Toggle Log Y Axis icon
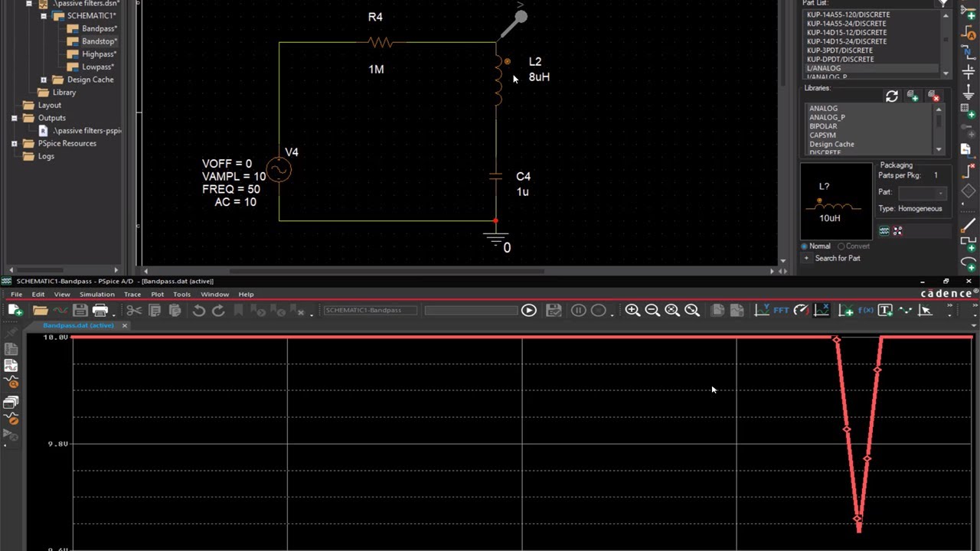The height and width of the screenshot is (551, 980). (x=762, y=310)
